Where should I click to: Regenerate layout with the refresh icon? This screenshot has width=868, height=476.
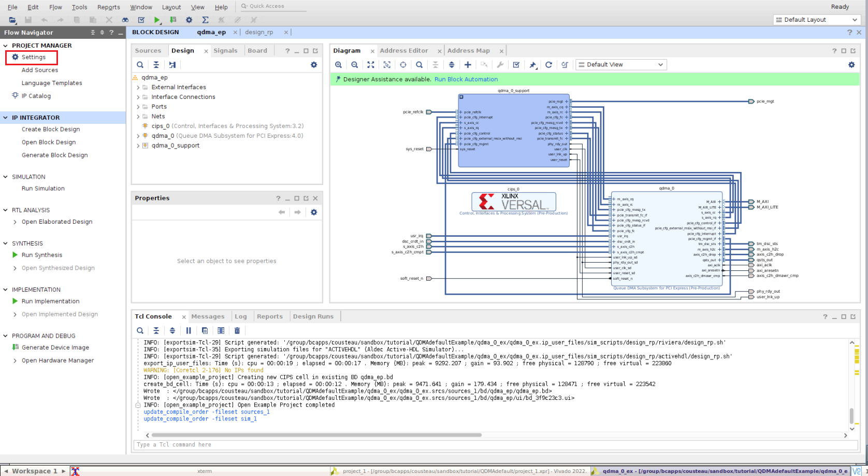pyautogui.click(x=548, y=65)
